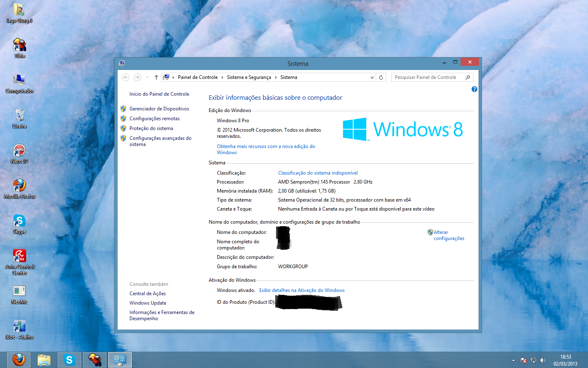
Task: Open the blue help question mark
Action: (474, 89)
